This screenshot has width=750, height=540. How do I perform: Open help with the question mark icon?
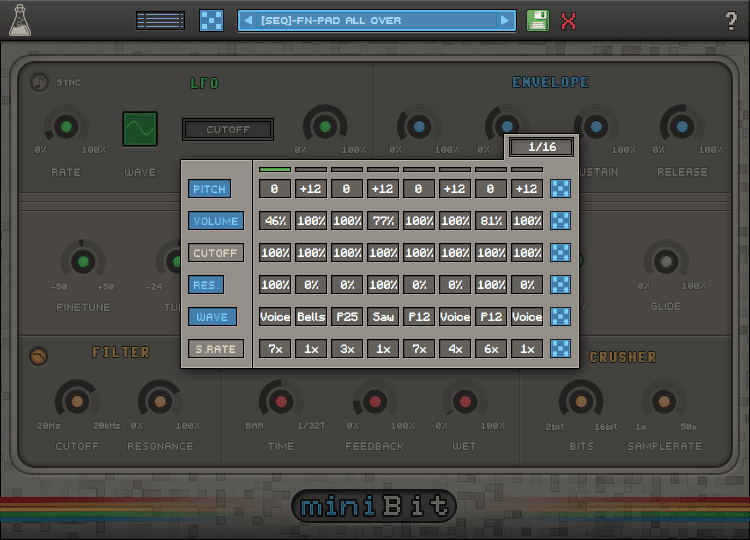pos(731,21)
